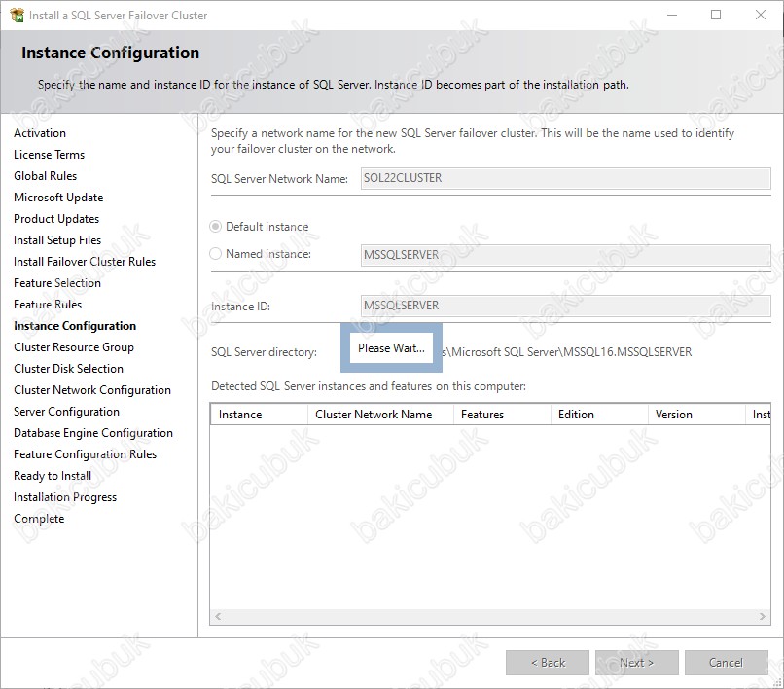Select the Feature Configuration Rules step
This screenshot has width=784, height=689.
point(85,454)
